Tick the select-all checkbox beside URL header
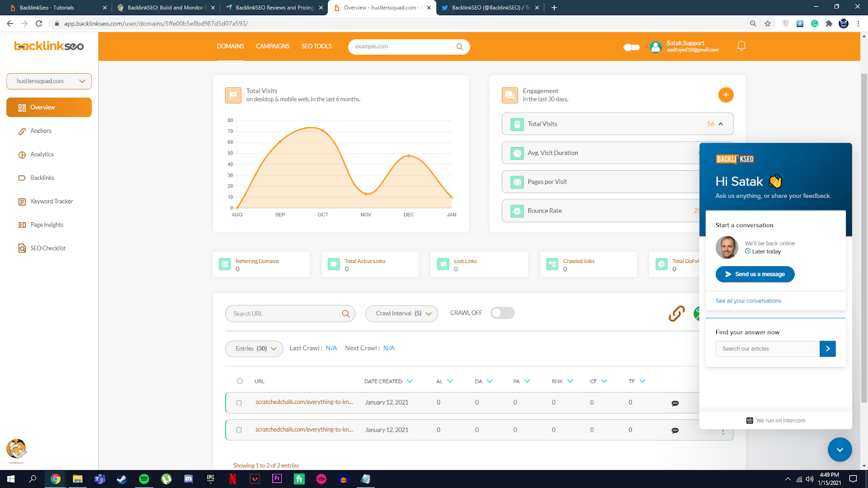The height and width of the screenshot is (488, 868). (240, 381)
